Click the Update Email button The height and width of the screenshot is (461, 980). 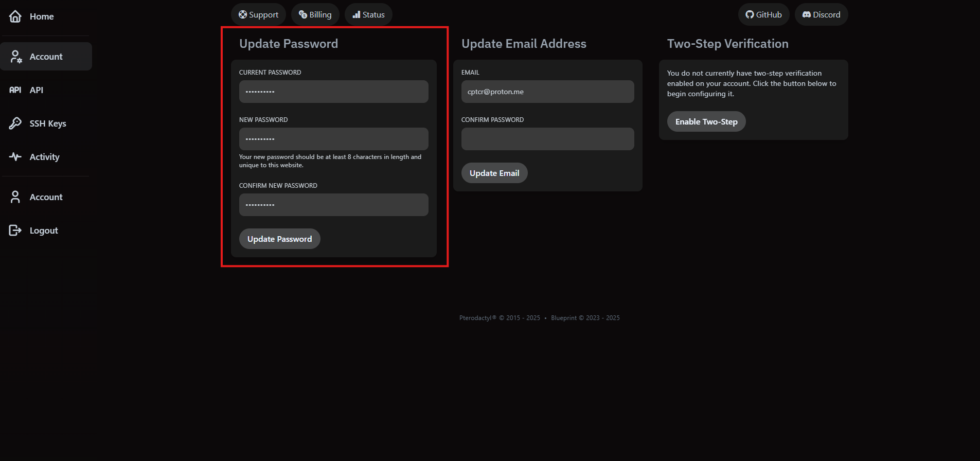click(494, 173)
